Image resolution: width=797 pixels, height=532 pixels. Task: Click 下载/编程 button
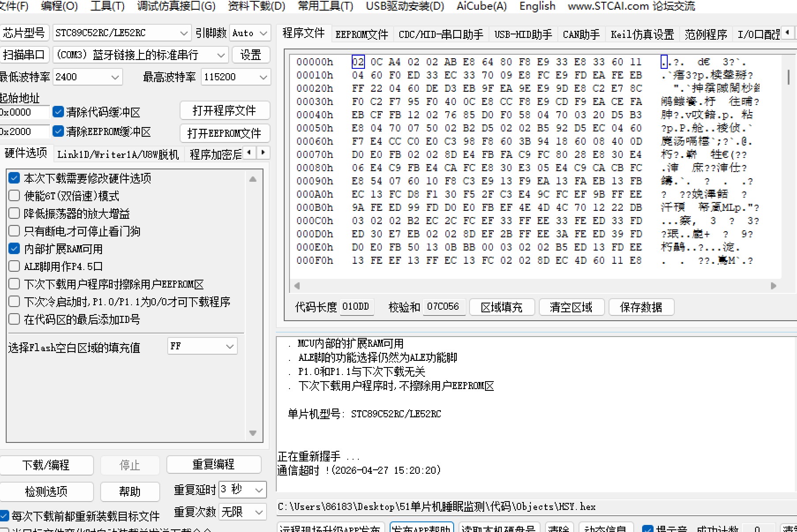point(46,465)
